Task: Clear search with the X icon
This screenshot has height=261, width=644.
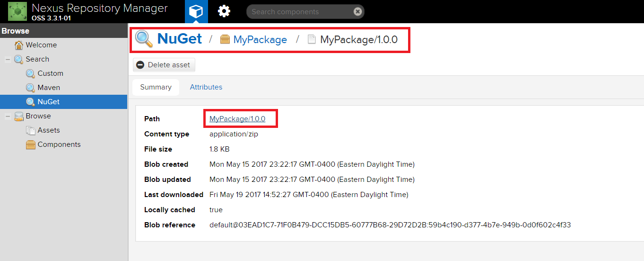Action: tap(357, 11)
